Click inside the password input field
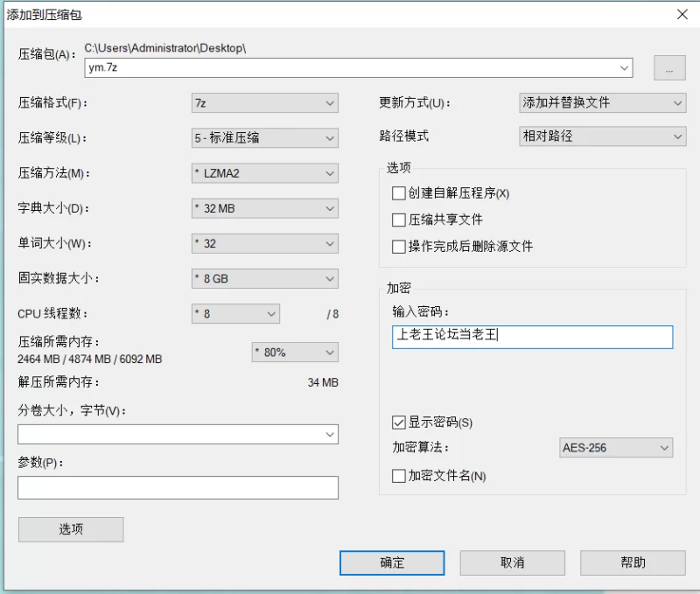 [x=534, y=337]
